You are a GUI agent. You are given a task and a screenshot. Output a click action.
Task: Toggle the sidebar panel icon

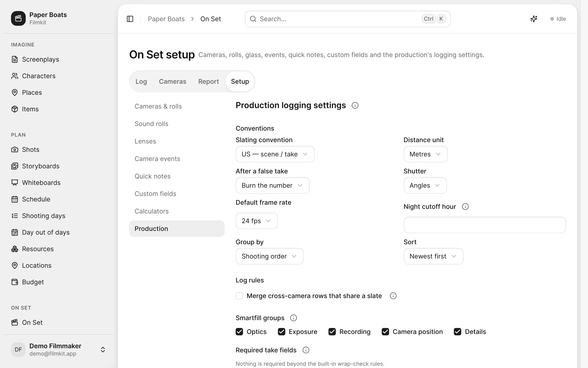tap(130, 19)
